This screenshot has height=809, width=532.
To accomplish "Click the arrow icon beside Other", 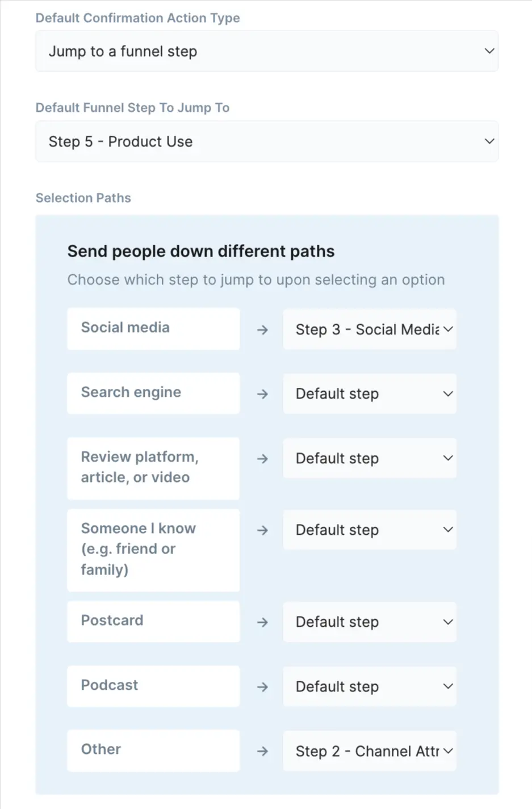I will pos(262,751).
